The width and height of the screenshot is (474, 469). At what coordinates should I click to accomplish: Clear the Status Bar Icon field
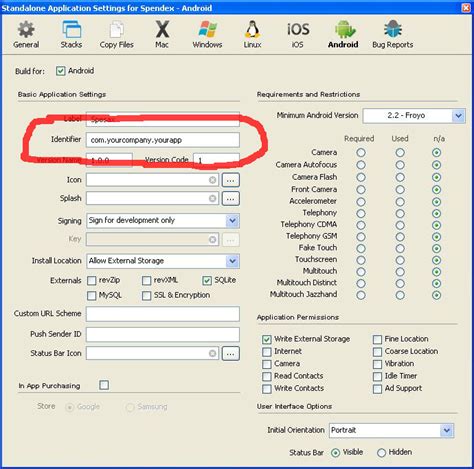pos(212,353)
